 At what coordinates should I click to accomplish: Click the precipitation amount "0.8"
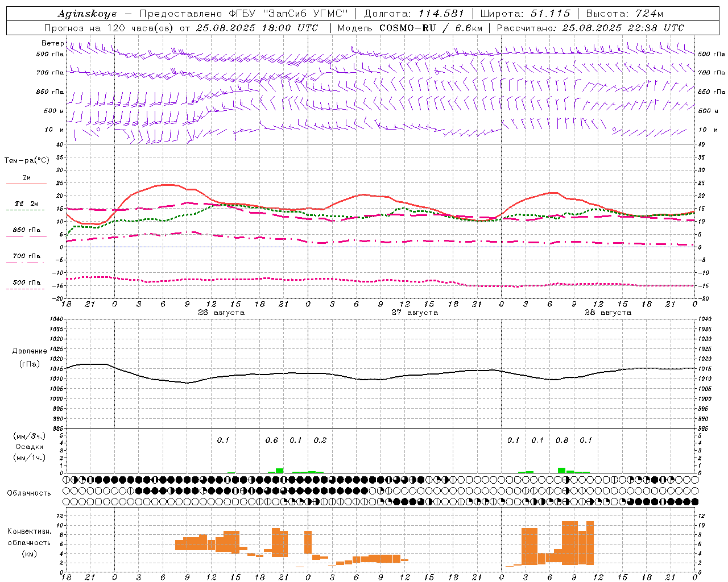tap(562, 440)
